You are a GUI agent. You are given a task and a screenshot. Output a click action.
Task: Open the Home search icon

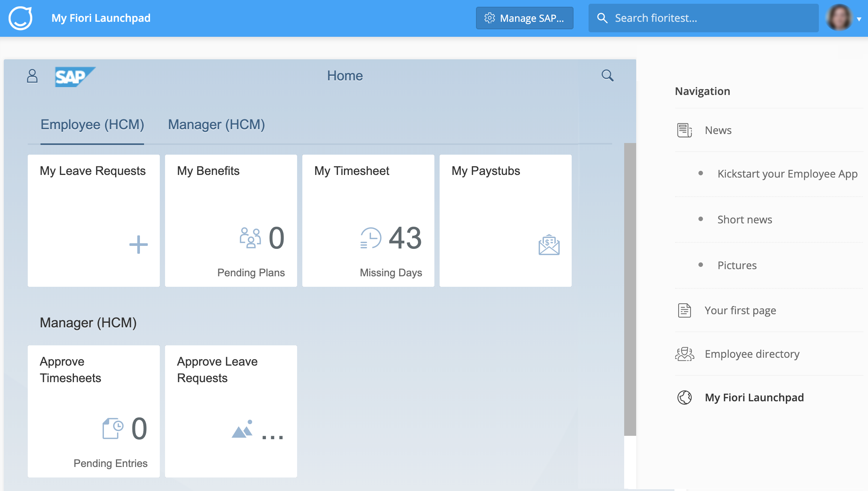click(x=607, y=75)
